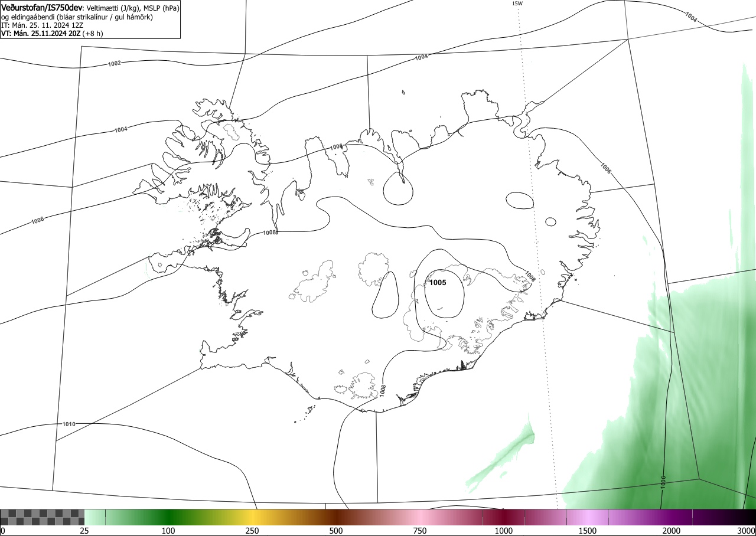Click the checkered 0–25 color scale segment
This screenshot has height=536, width=756.
43,517
